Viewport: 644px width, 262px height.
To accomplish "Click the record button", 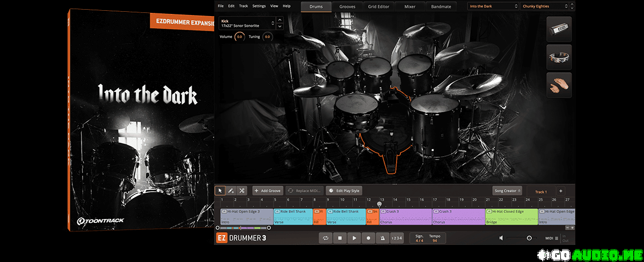I will 368,238.
